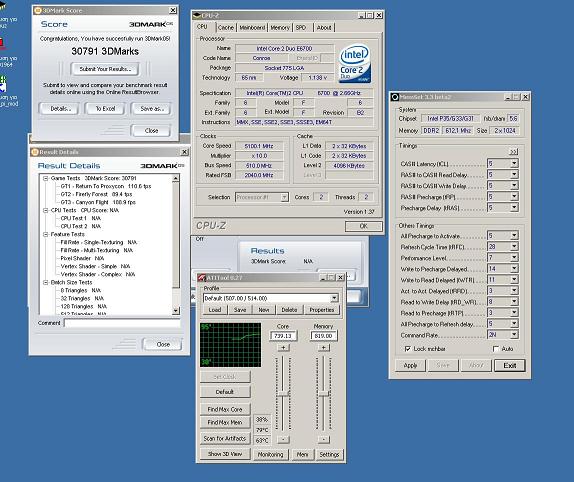This screenshot has height=482, width=574.
Task: Close the Result Details window via X
Action: tap(185, 152)
